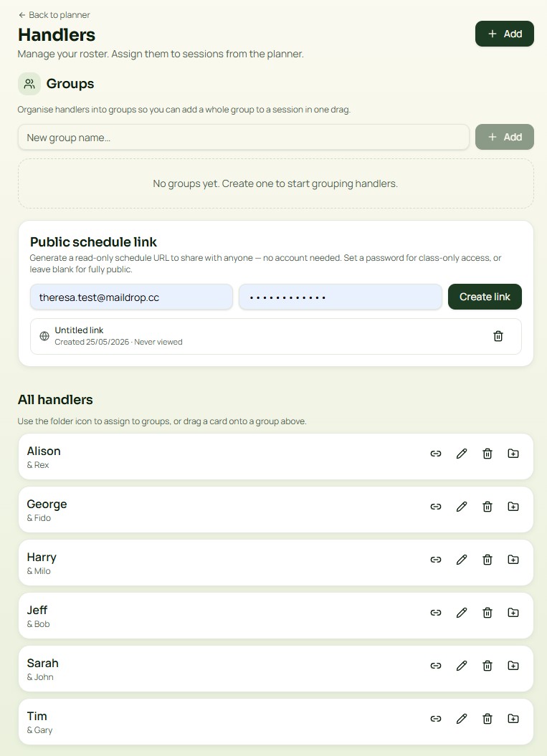Viewport: 547px width, 756px height.
Task: Delete handler Jeff
Action: (487, 612)
